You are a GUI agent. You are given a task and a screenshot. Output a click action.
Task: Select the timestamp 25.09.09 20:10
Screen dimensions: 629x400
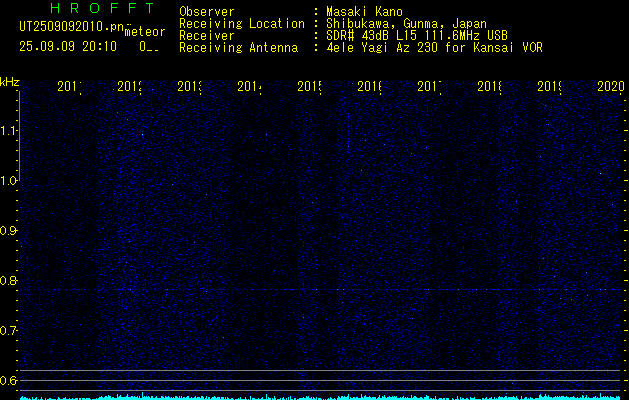[68, 47]
